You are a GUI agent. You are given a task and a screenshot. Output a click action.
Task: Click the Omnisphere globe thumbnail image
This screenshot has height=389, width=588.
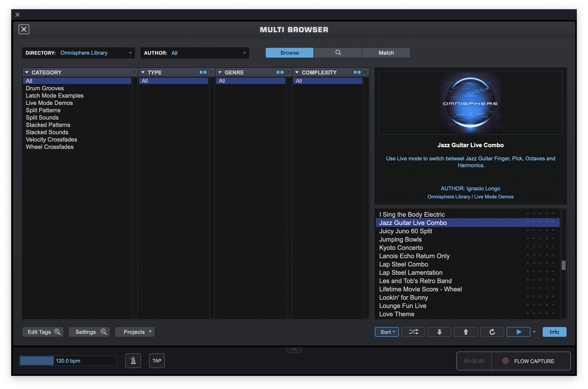(x=470, y=103)
